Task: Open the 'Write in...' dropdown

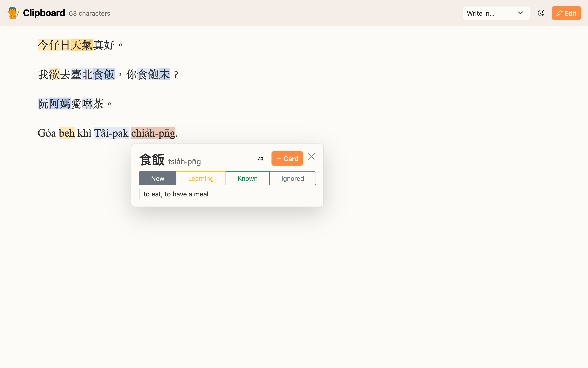Action: coord(496,13)
